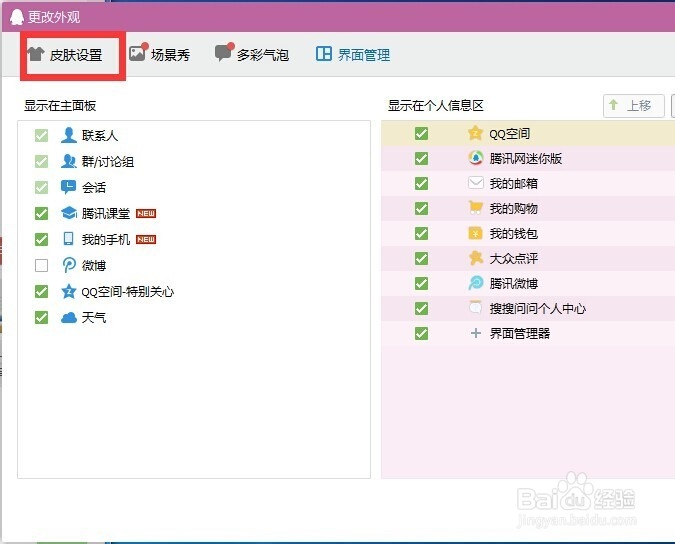Click the 腾讯网迷你版 icon
This screenshot has height=544, width=675.
[476, 158]
